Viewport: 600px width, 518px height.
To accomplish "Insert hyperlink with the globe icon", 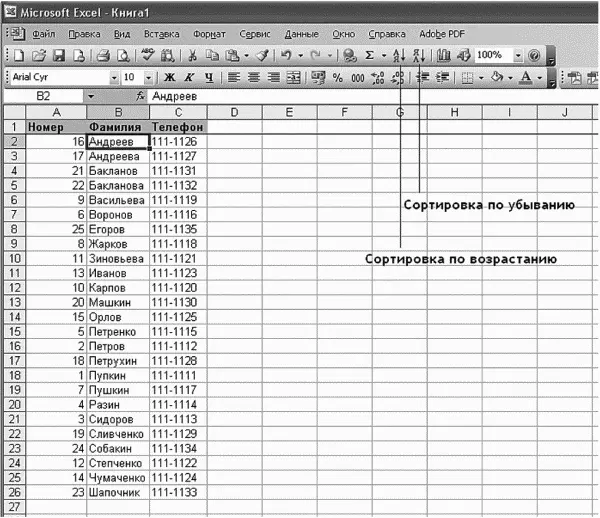I will (x=349, y=56).
